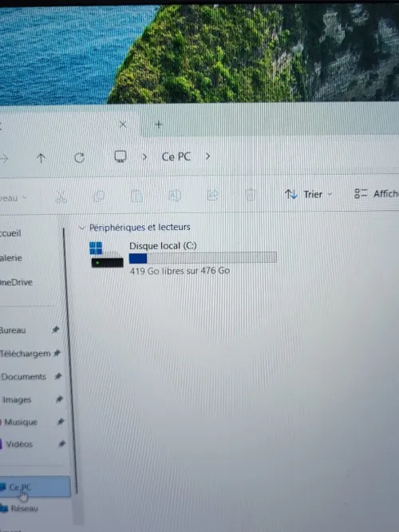
Task: Add a new tab with plus button
Action: coord(158,125)
